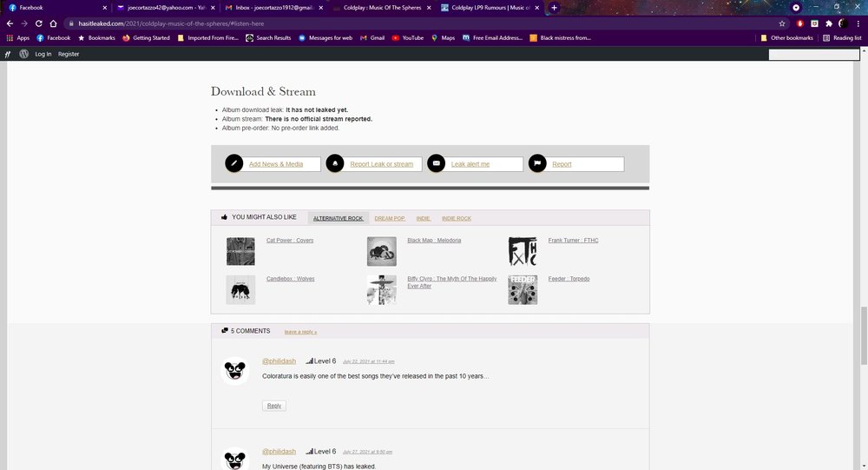
Task: Click the leave a reply link
Action: tap(300, 332)
